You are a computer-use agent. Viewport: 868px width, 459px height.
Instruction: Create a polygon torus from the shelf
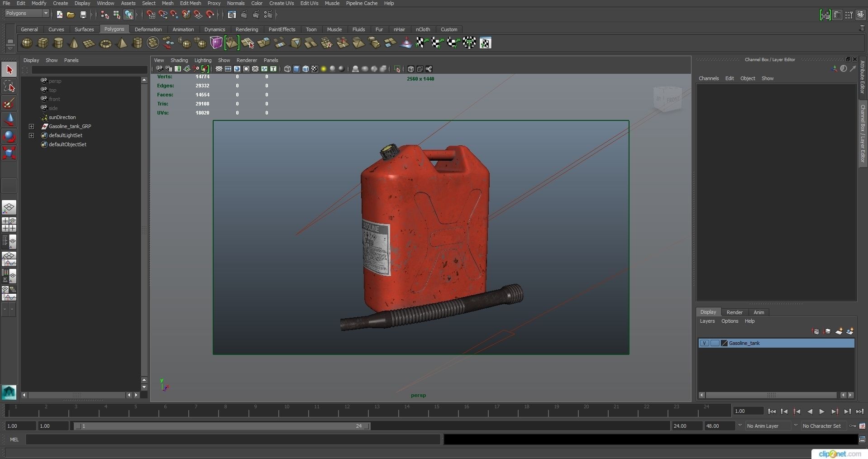[105, 43]
